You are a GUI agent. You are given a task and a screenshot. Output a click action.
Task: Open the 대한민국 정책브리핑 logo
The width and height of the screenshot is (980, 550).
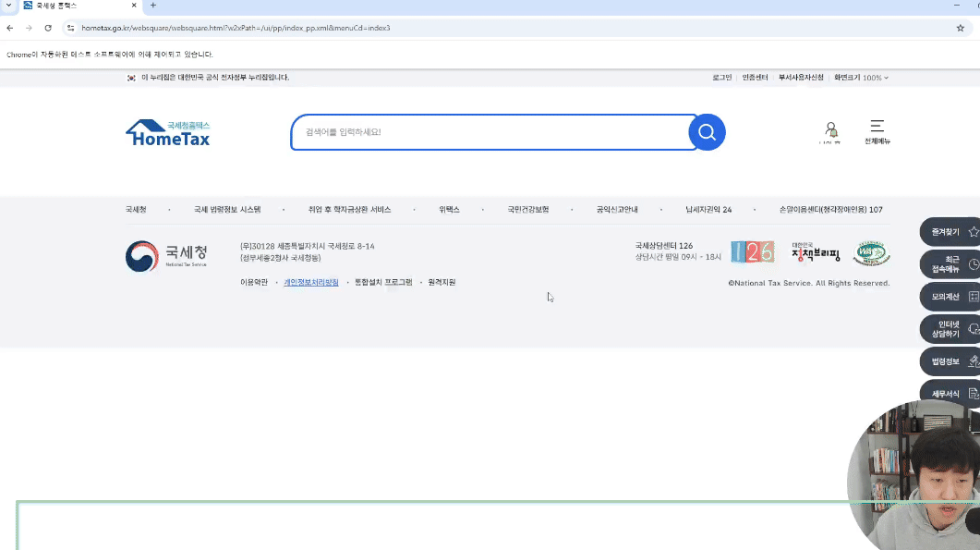pos(816,252)
